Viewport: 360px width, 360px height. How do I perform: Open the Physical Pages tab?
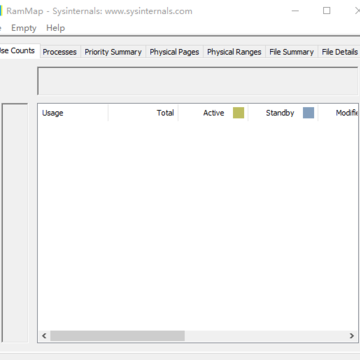pos(174,52)
